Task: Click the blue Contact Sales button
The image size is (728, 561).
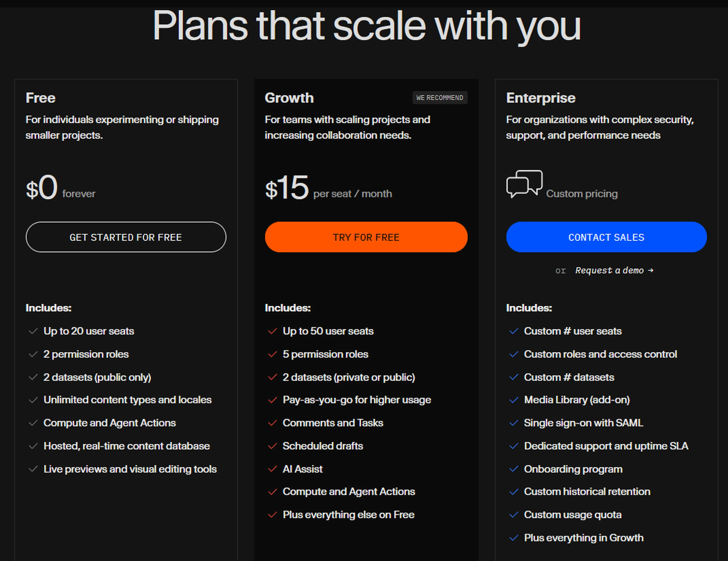Action: click(606, 237)
